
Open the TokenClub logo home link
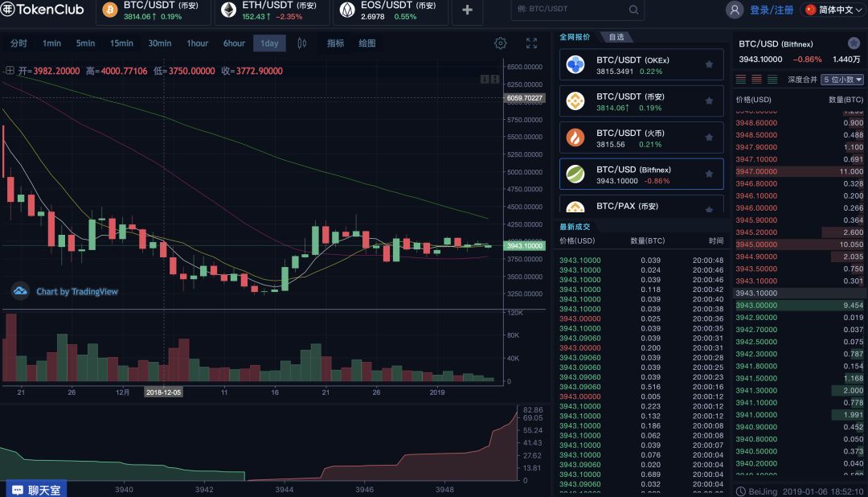[x=42, y=9]
